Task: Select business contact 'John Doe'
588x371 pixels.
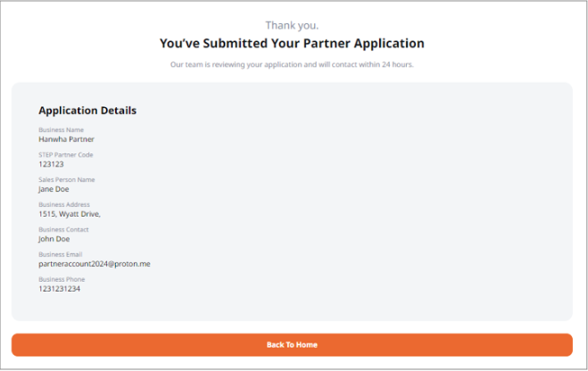Action: pos(54,239)
